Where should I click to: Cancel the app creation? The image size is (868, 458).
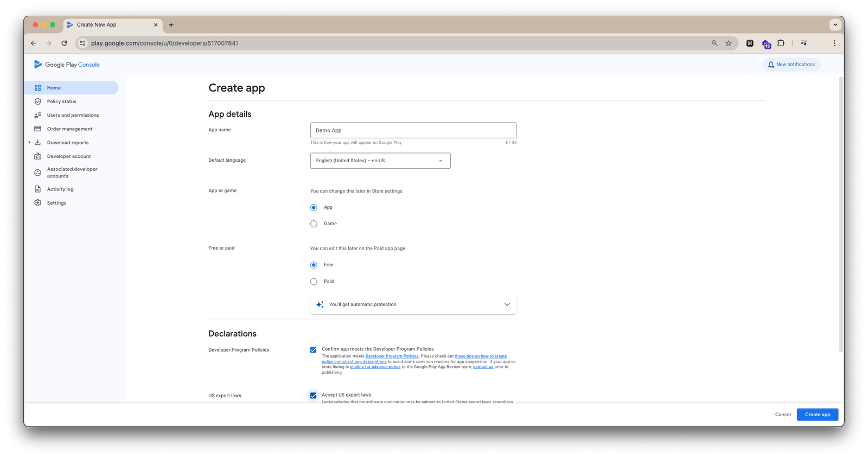pos(783,415)
